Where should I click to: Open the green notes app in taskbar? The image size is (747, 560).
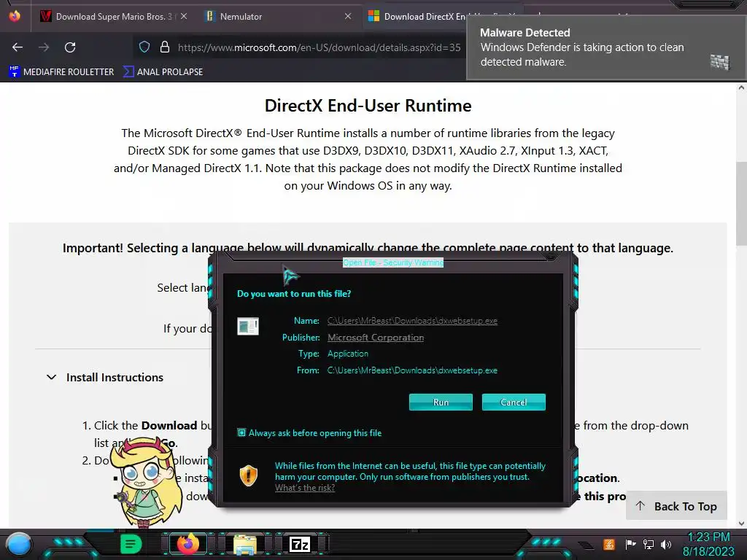(x=131, y=544)
